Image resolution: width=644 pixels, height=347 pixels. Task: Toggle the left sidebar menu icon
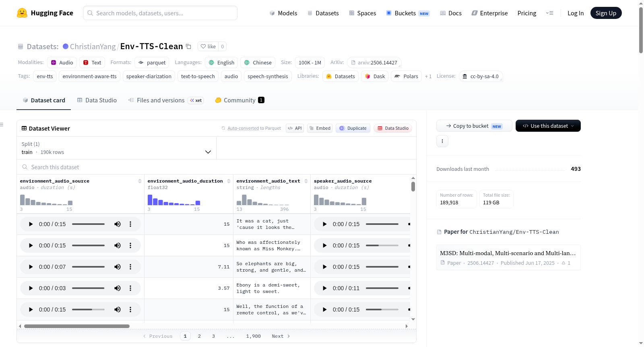click(2, 125)
